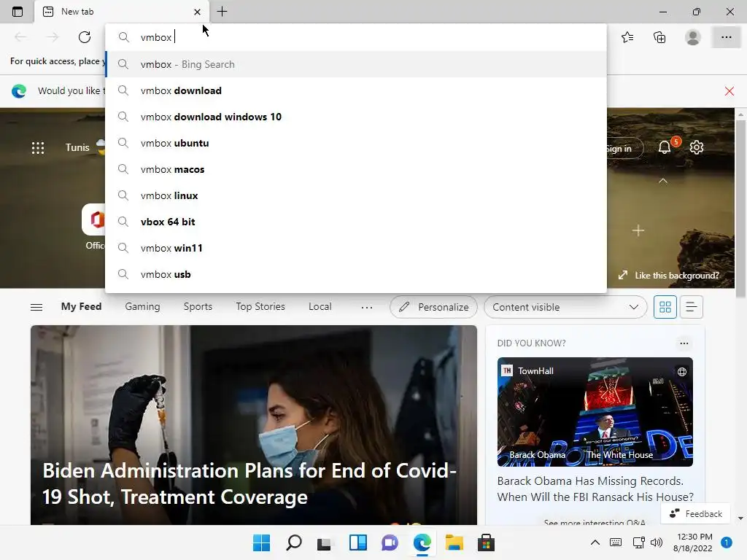Expand the Like this background link
Viewport: 747px width, 560px height.
[x=668, y=275]
